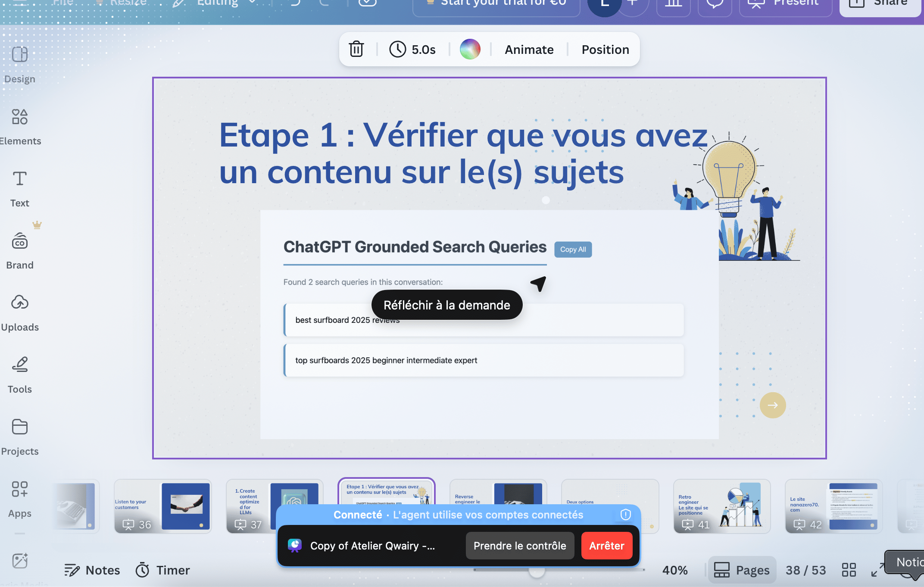The width and height of the screenshot is (924, 587).
Task: Toggle the Pages thumbnail strip
Action: coord(742,570)
